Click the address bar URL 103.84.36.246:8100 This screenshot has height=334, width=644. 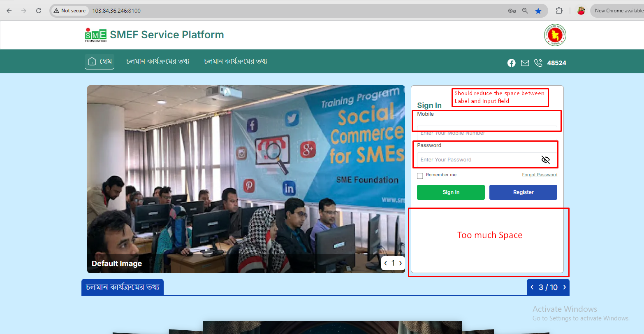(116, 11)
